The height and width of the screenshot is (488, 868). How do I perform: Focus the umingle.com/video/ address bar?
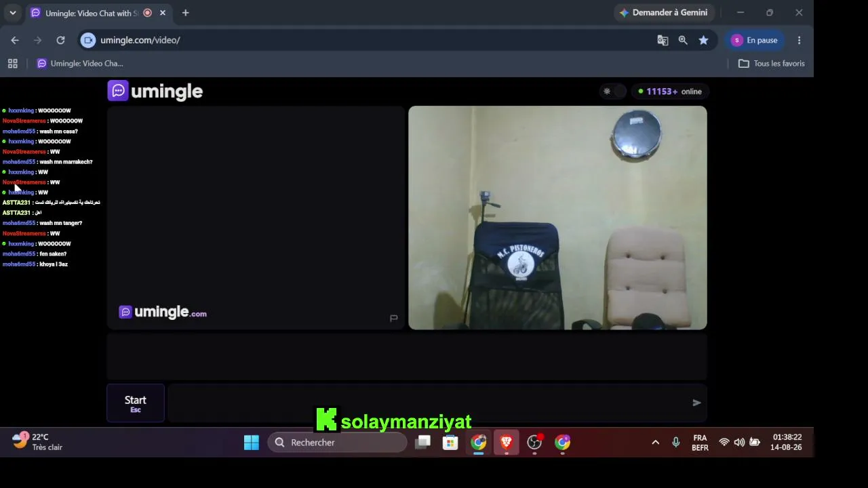tap(366, 40)
